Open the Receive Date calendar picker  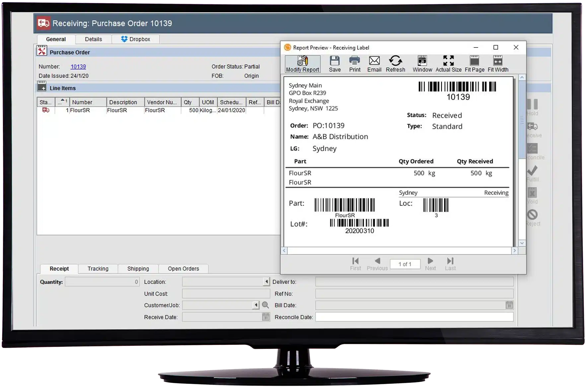click(x=266, y=317)
